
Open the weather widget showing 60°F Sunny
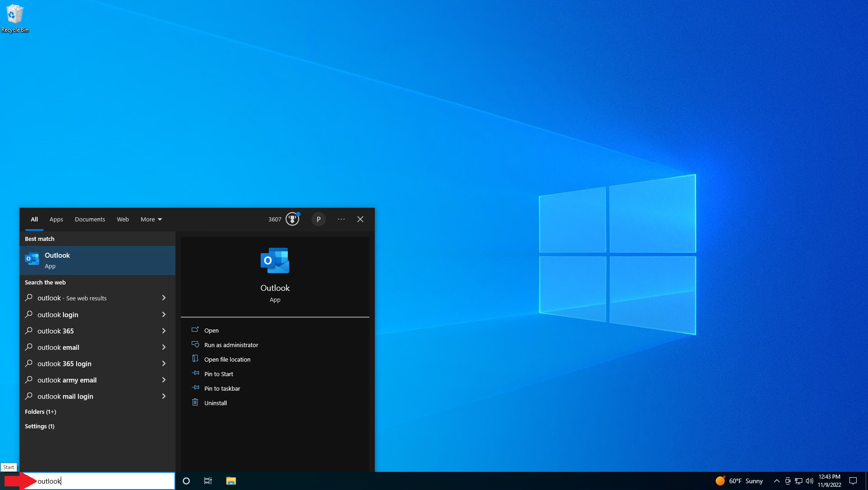739,481
